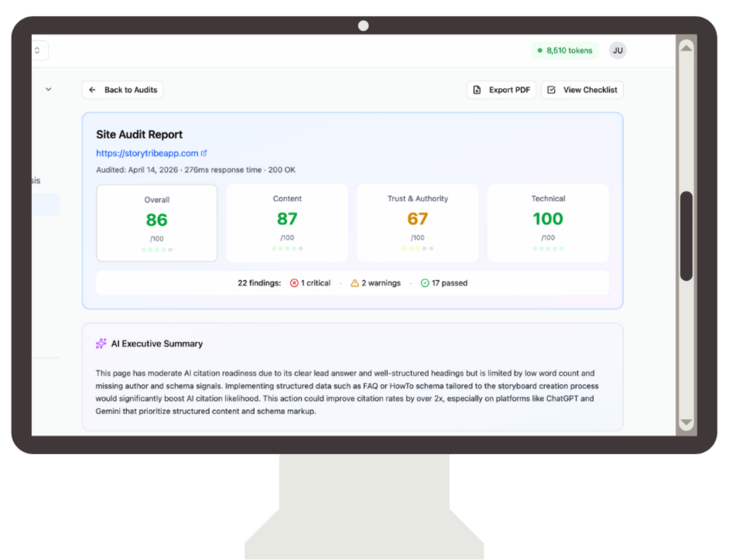The height and width of the screenshot is (560, 743).
Task: Click the checkbox icon in View Checklist
Action: click(x=552, y=90)
